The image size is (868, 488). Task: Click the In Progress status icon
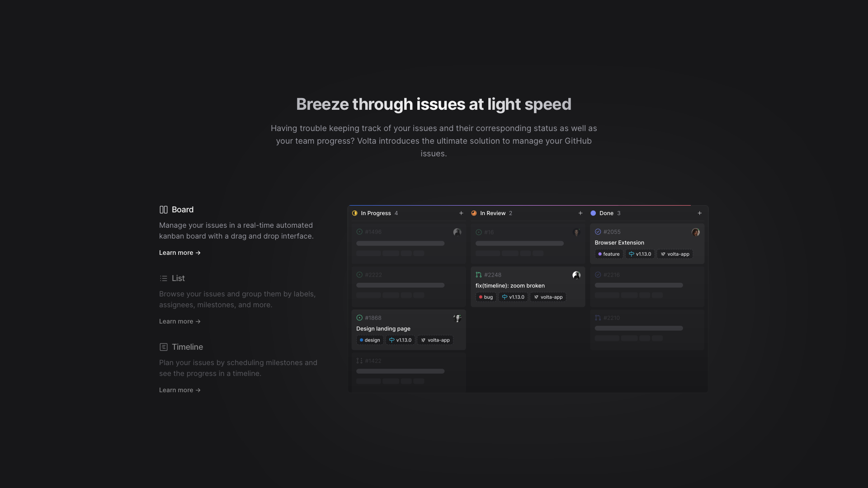point(355,213)
